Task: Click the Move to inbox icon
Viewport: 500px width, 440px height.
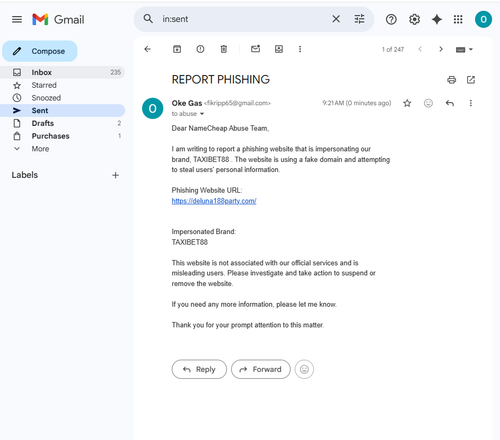Action: tap(279, 49)
